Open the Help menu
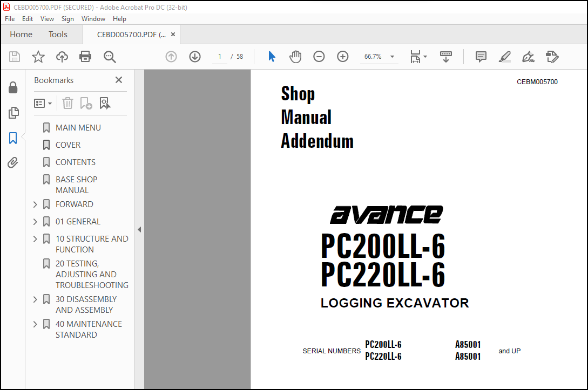The height and width of the screenshot is (390, 588). 120,19
